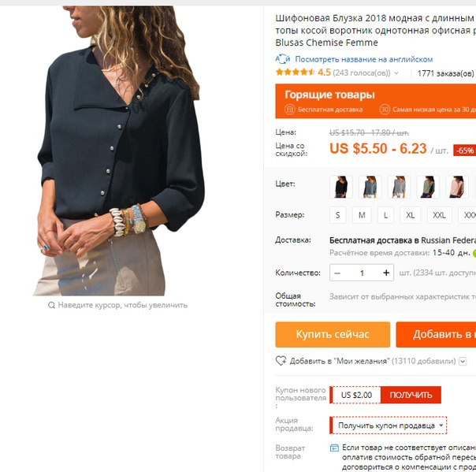Image resolution: width=476 pixels, height=472 pixels.
Task: View title in English link
Action: click(363, 59)
